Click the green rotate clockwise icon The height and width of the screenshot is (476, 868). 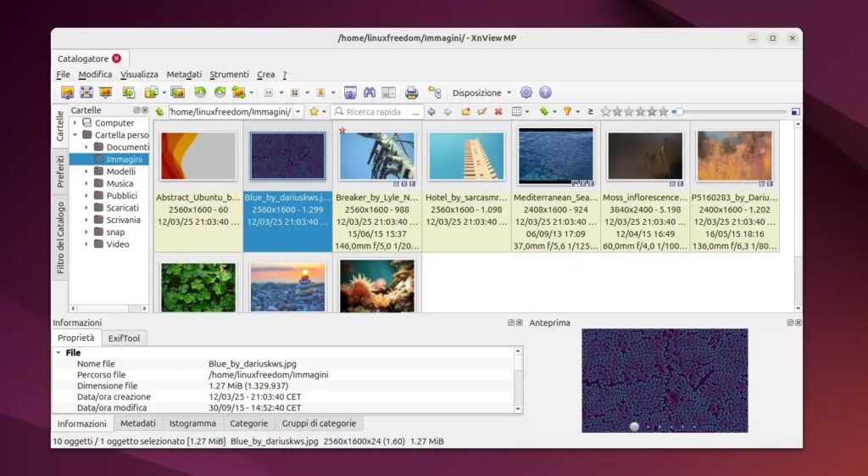click(x=220, y=92)
